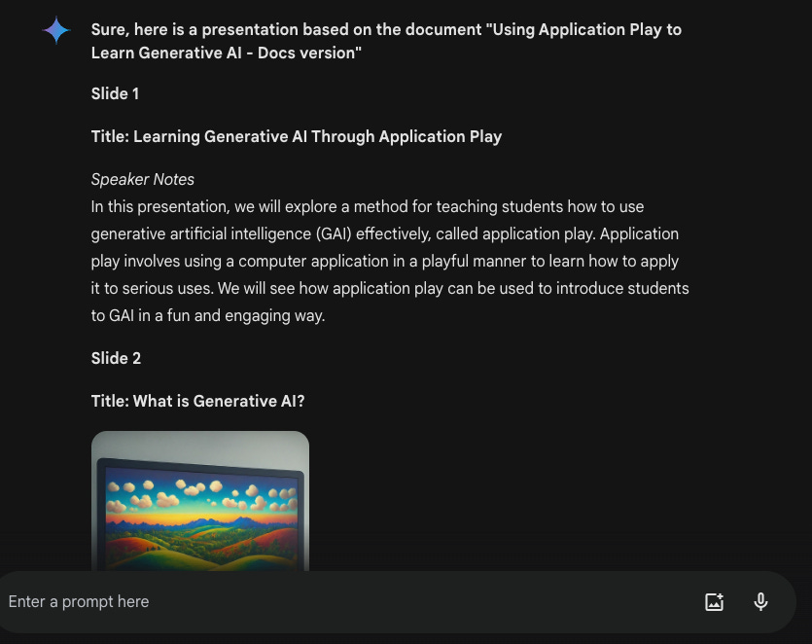Click the upload image icon in prompt bar
The image size is (812, 644).
pyautogui.click(x=714, y=601)
